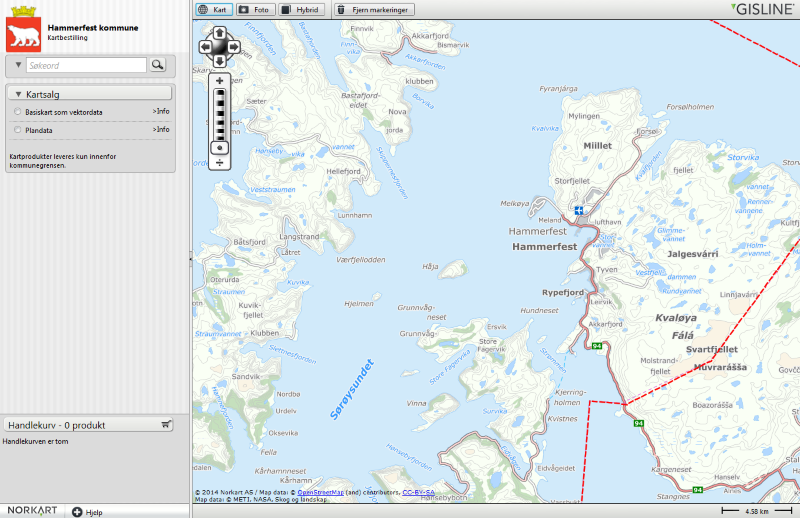Pan the map down with the arrow

tap(220, 60)
